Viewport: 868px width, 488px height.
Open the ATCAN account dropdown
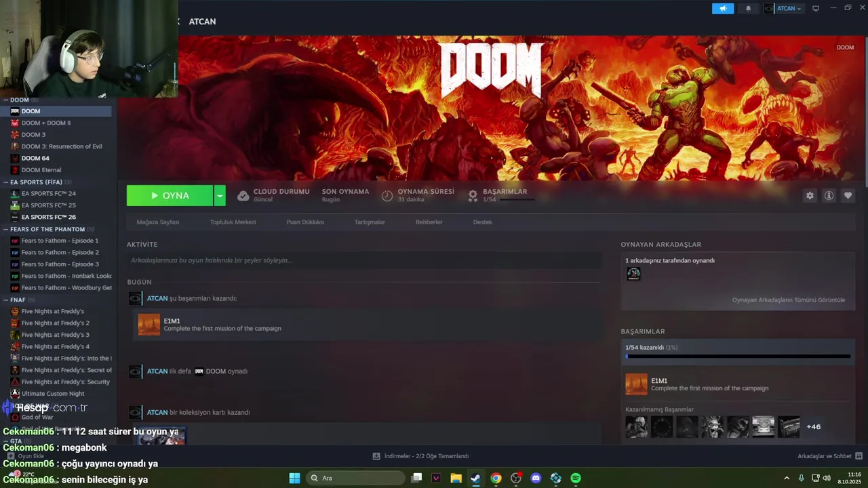tap(783, 9)
